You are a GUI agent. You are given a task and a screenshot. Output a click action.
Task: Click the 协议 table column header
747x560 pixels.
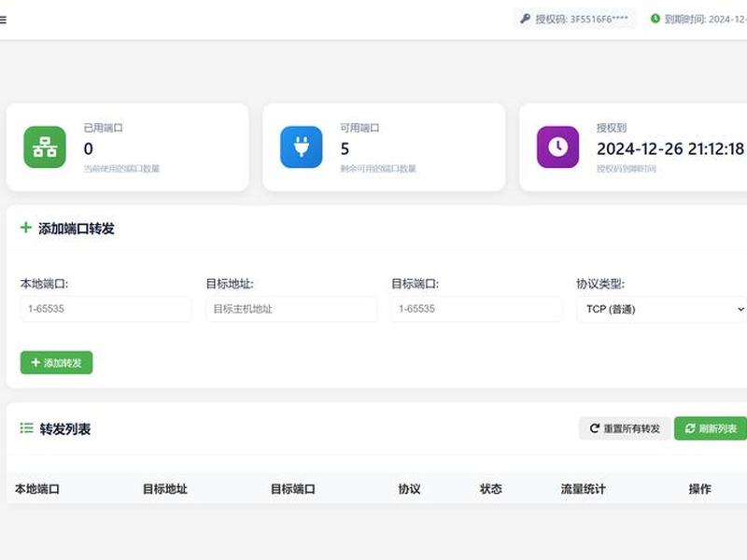click(x=409, y=489)
